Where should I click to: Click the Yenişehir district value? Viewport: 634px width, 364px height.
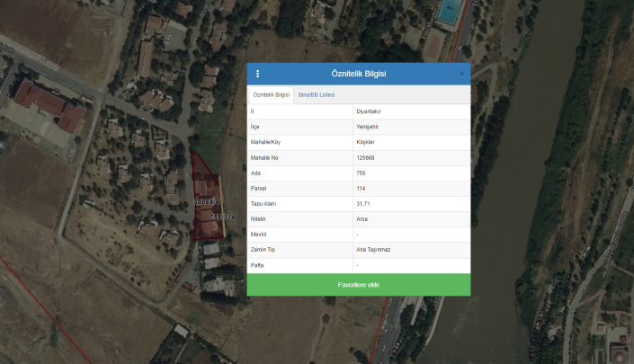(x=367, y=127)
